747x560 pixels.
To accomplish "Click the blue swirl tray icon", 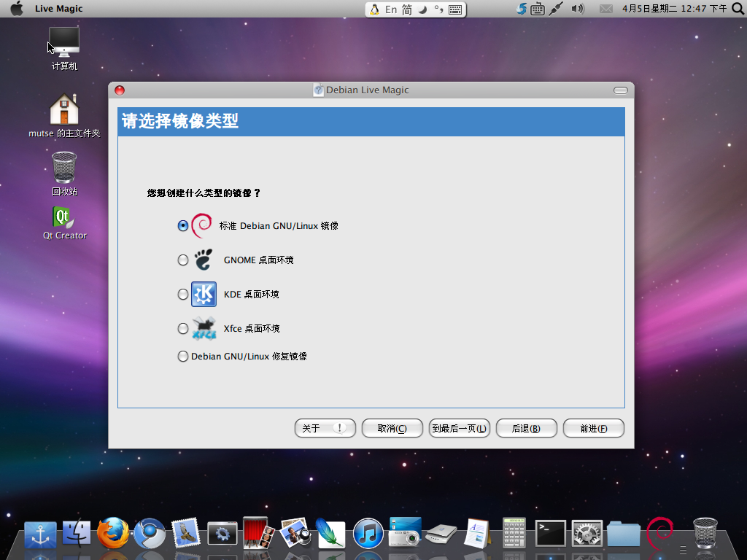I will tap(522, 9).
